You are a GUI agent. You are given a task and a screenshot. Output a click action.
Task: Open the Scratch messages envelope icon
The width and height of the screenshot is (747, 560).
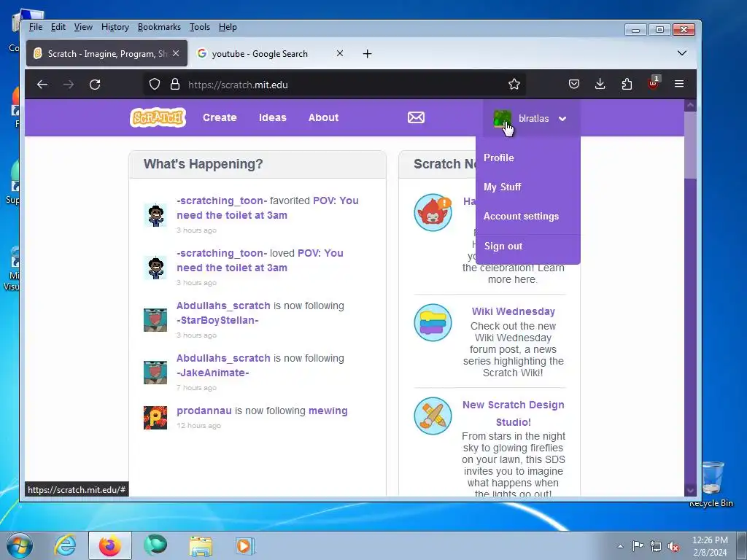(416, 117)
